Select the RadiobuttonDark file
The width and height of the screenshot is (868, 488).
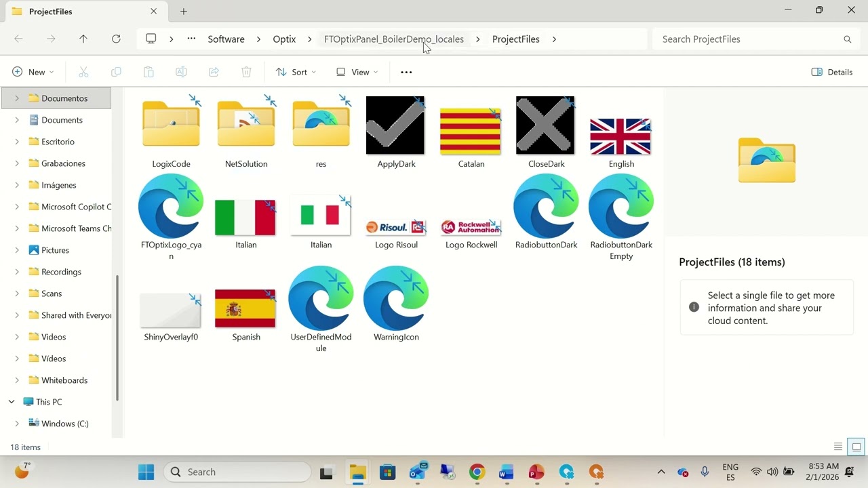tap(546, 211)
